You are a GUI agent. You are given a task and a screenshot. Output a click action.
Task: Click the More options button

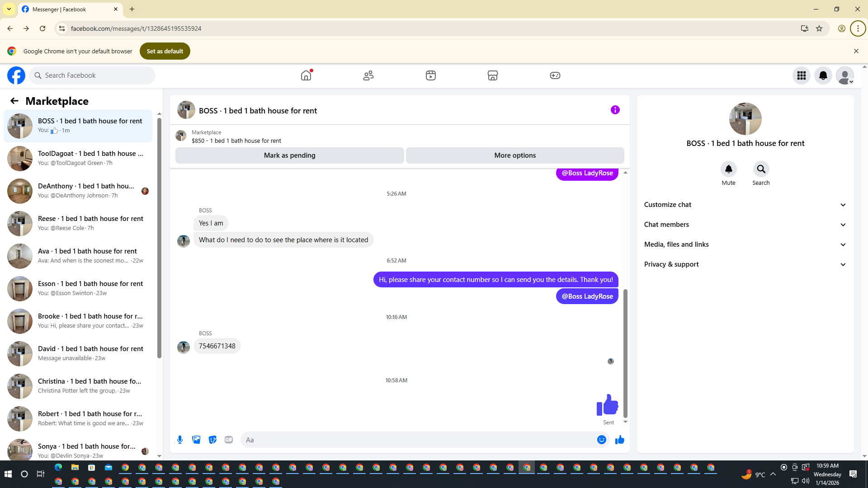[x=514, y=155]
